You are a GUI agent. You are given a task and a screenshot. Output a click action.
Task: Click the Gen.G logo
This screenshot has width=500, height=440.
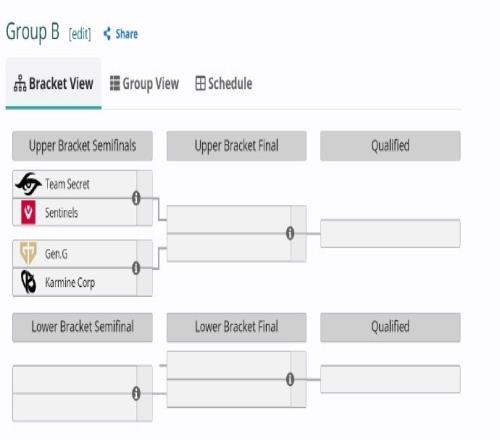[x=28, y=253]
